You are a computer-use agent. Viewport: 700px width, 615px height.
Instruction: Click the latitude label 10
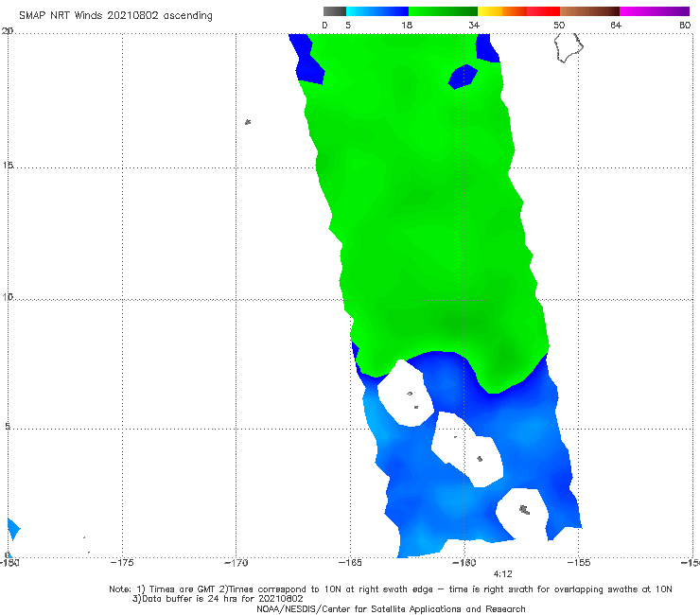(8, 296)
